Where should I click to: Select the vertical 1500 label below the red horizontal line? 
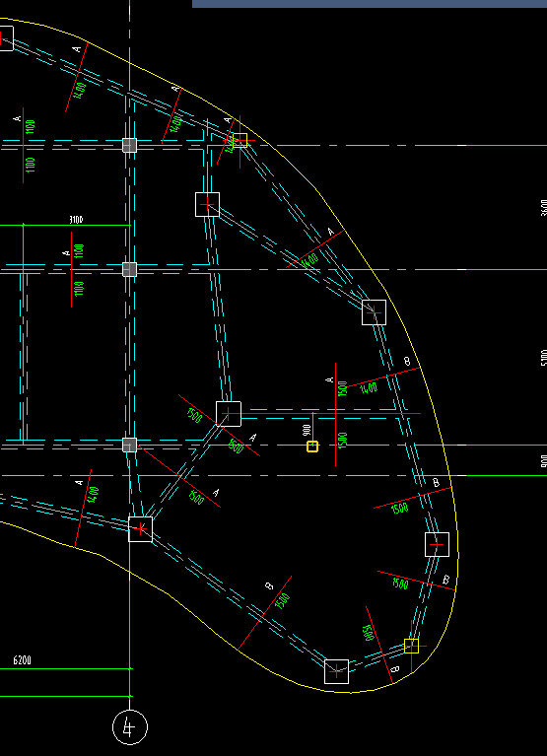pyautogui.click(x=343, y=441)
